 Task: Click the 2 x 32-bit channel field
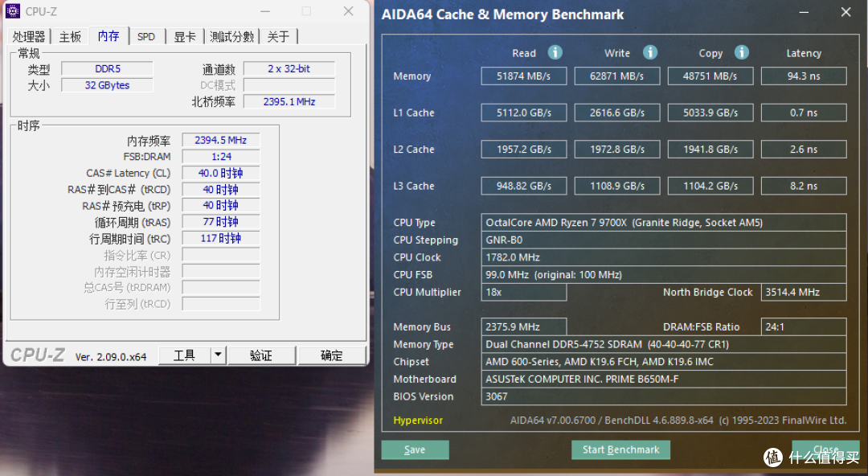pyautogui.click(x=289, y=68)
